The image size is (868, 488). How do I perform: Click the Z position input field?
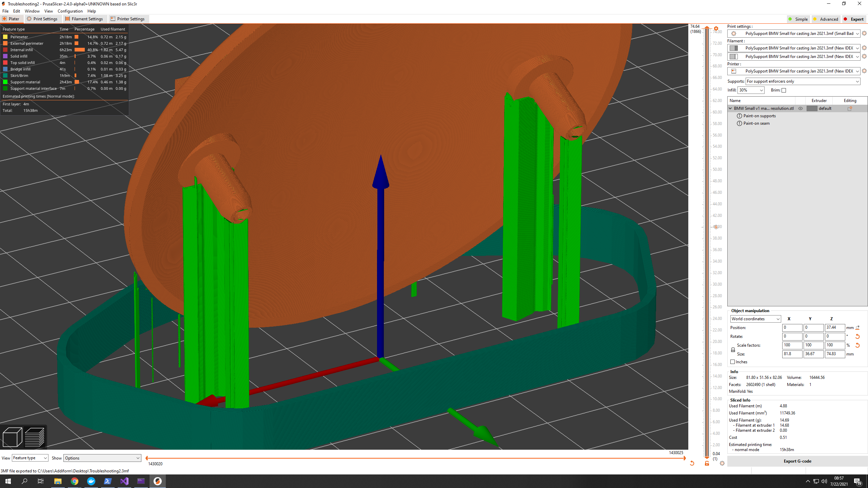coord(834,327)
